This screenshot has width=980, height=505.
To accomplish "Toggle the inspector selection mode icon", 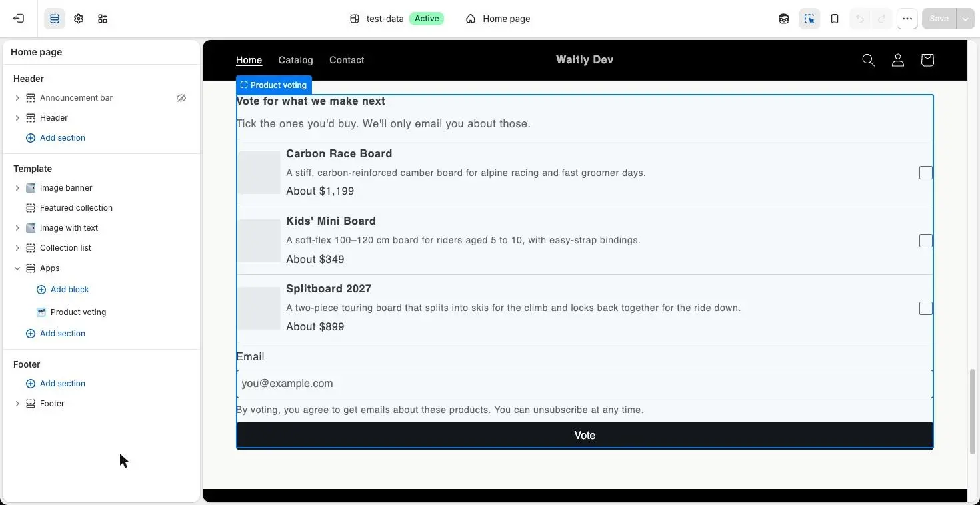I will click(x=809, y=19).
